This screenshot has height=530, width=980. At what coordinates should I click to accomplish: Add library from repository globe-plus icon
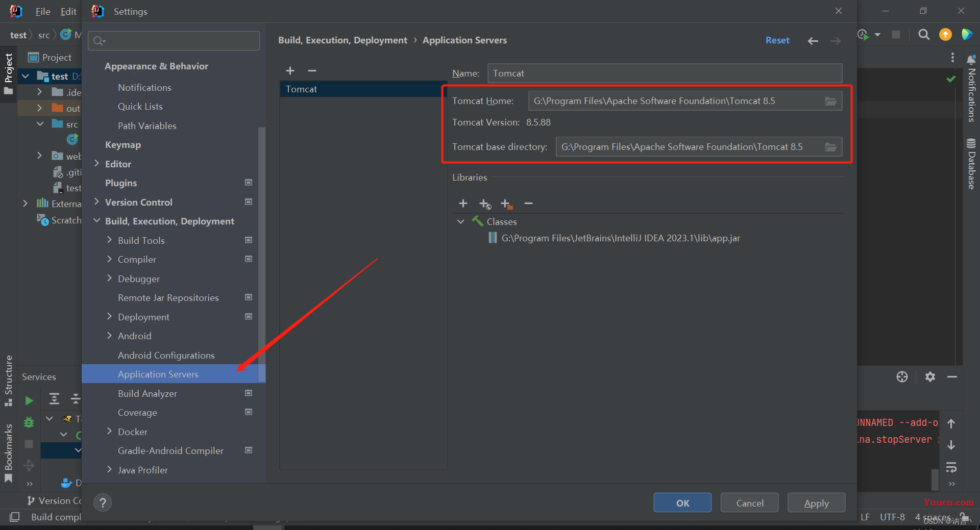[485, 204]
